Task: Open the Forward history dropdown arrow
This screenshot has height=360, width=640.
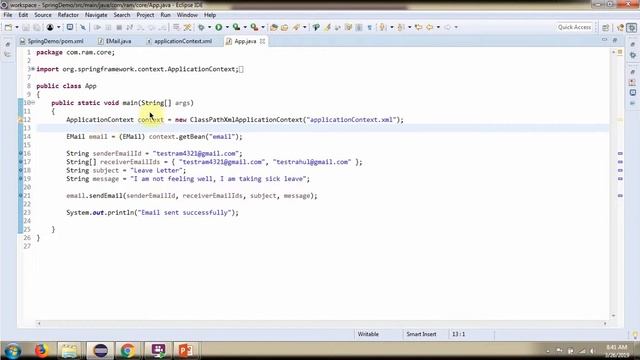Action: click(x=456, y=27)
